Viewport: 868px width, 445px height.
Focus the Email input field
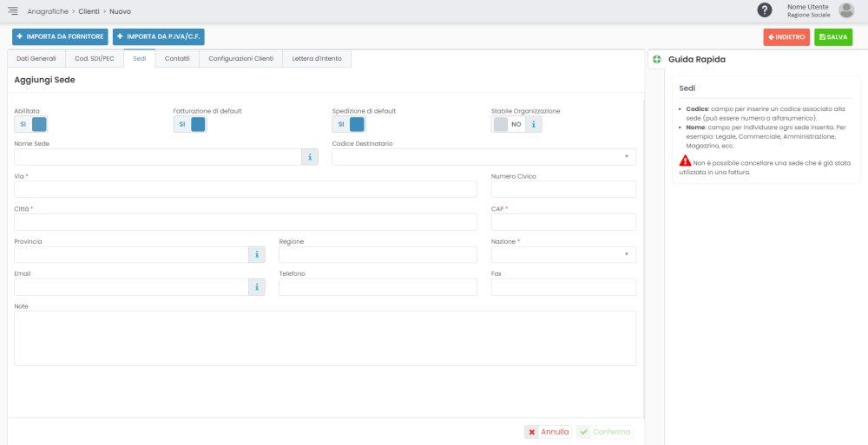pos(131,287)
